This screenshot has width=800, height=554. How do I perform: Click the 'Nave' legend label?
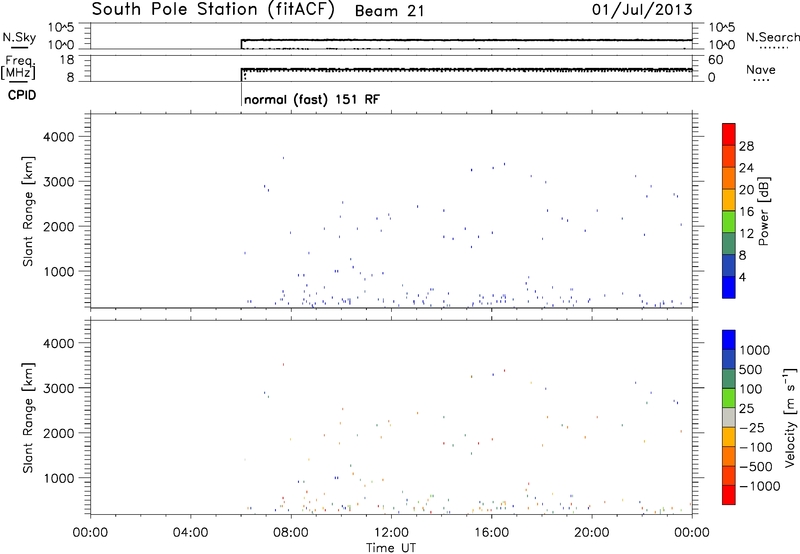761,70
